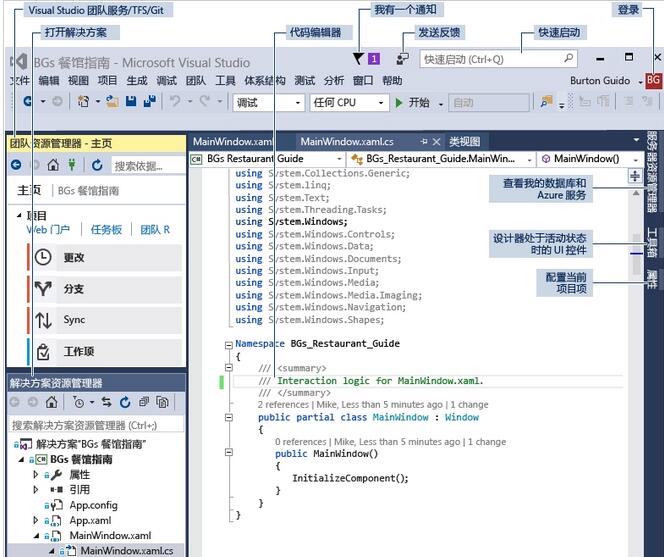The height and width of the screenshot is (557, 664).
Task: Collapse the public MainWindow() constructor block
Action: (x=229, y=452)
